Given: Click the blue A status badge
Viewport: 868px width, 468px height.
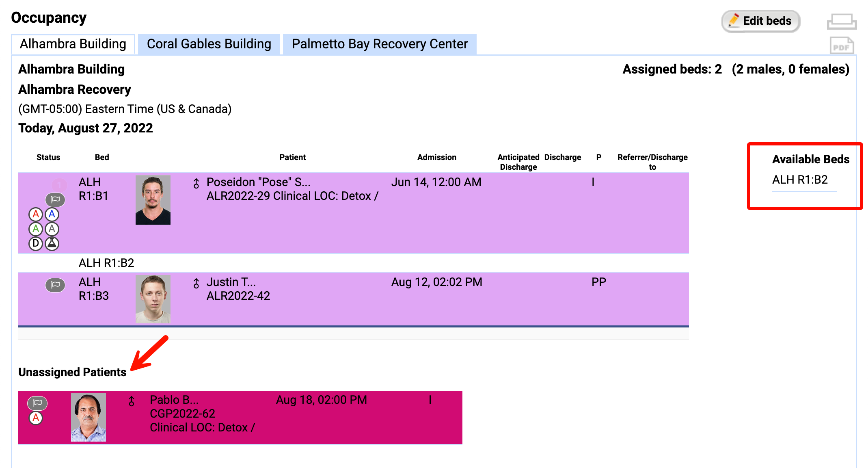Looking at the screenshot, I should tap(52, 214).
